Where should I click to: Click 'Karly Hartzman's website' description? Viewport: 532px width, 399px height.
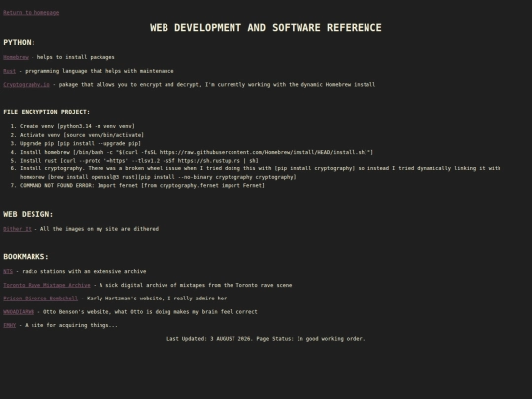pos(157,299)
